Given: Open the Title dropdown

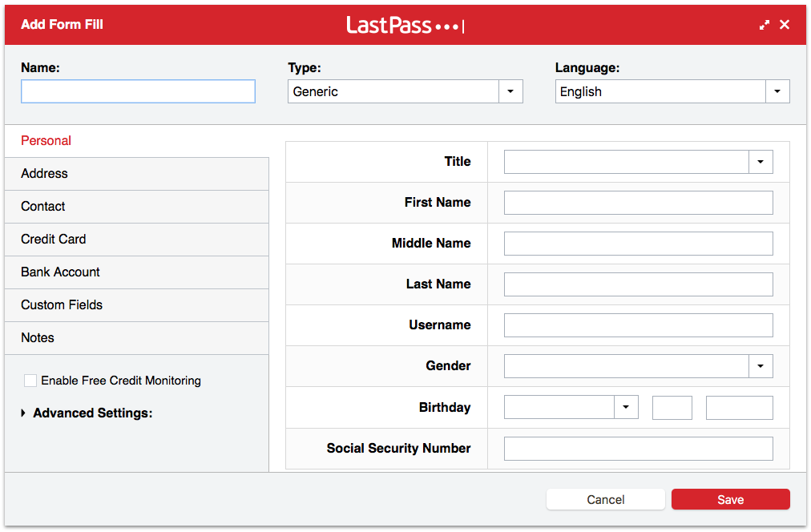Looking at the screenshot, I should click(x=638, y=162).
